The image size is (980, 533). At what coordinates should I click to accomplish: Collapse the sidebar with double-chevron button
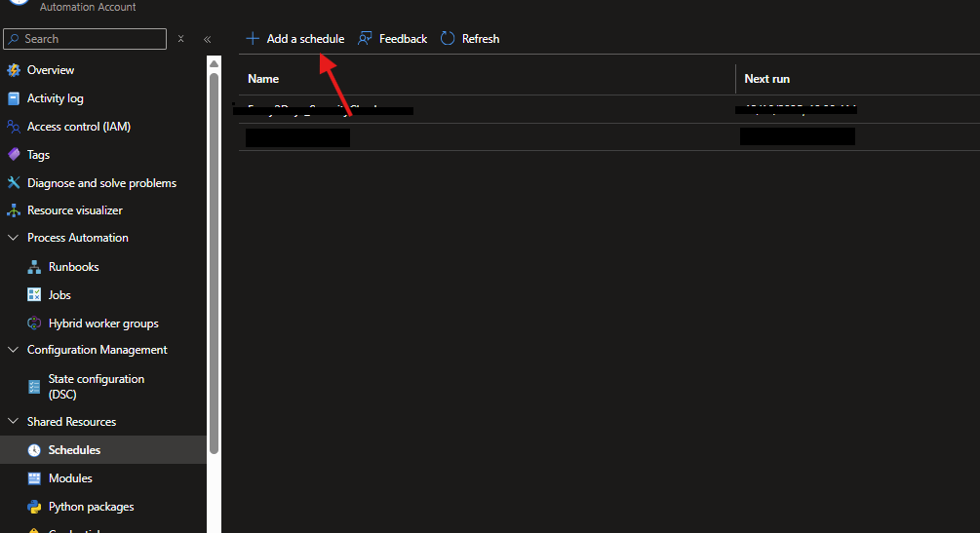207,39
